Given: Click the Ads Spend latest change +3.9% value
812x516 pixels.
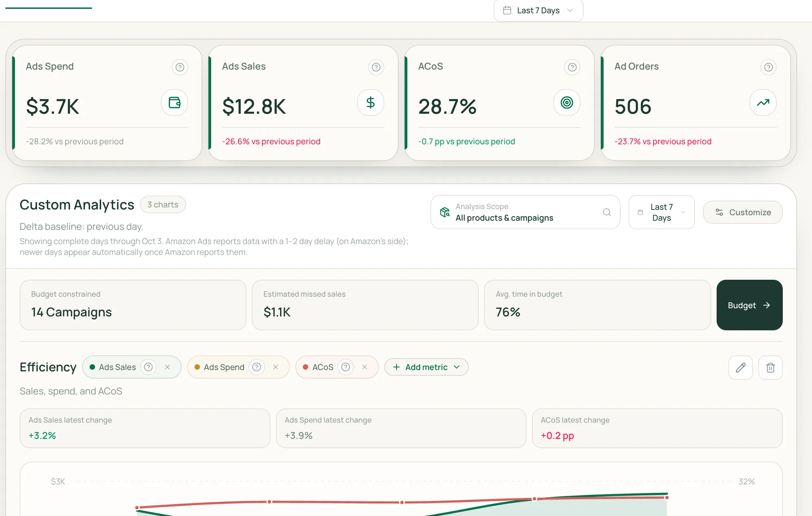Looking at the screenshot, I should tap(298, 436).
